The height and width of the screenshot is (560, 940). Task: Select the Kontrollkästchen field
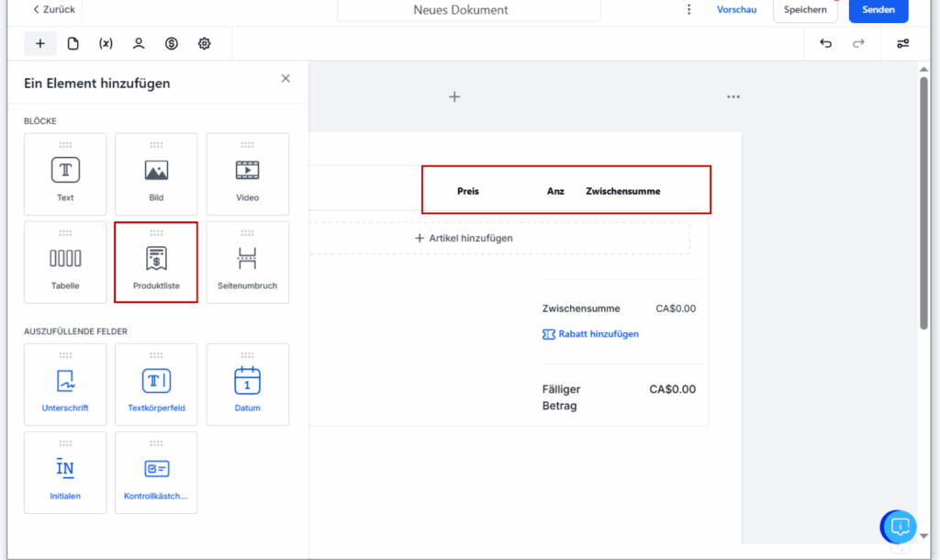(x=156, y=473)
